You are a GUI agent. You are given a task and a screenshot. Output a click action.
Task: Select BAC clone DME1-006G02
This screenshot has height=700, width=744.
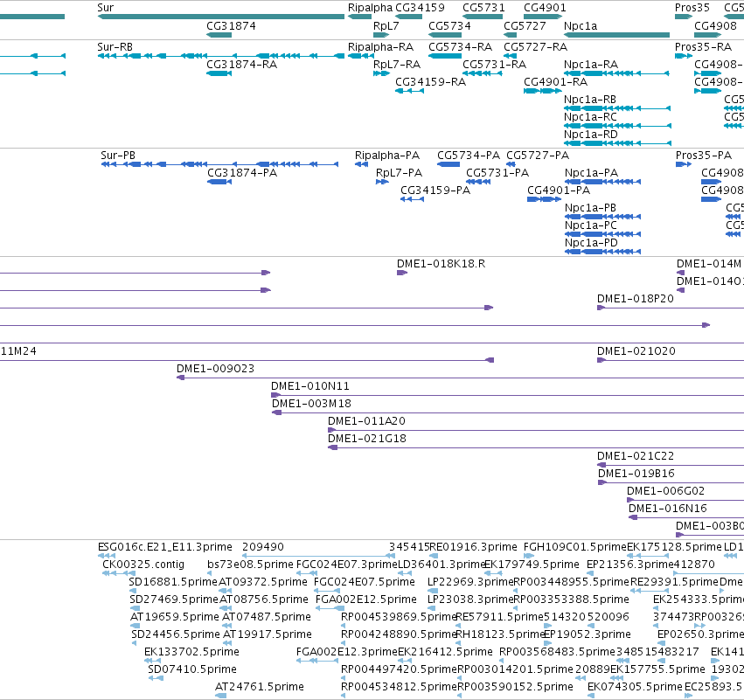click(x=685, y=500)
